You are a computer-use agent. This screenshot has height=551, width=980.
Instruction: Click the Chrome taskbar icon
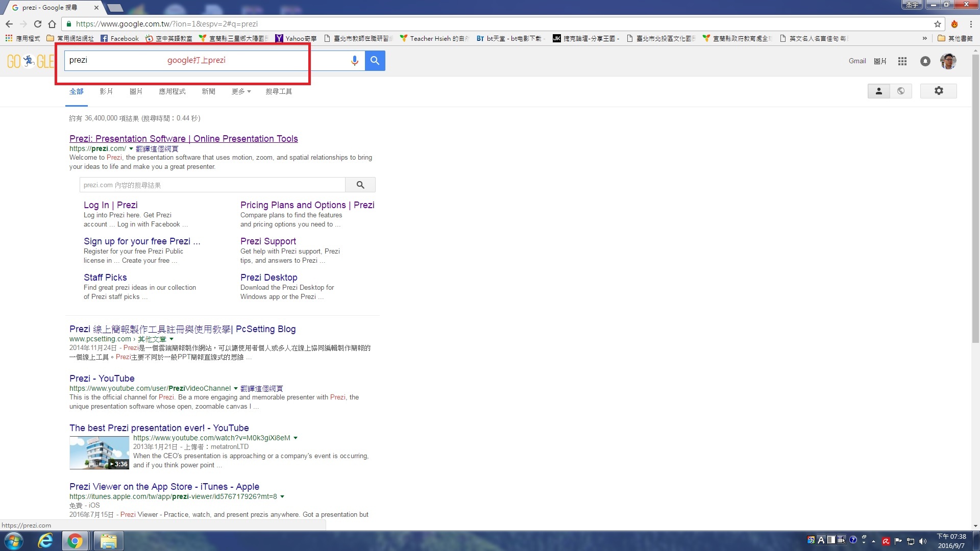[x=75, y=541]
